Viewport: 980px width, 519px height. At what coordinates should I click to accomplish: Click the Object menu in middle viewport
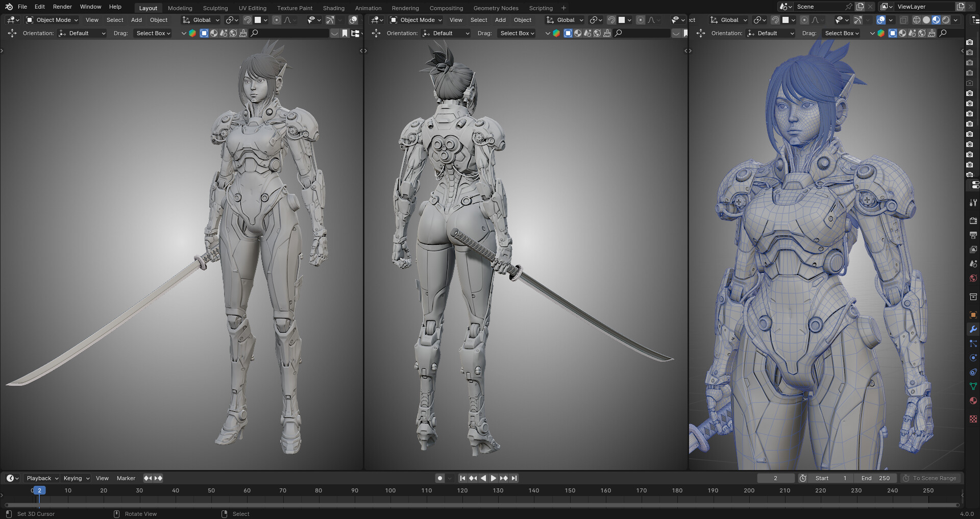tap(523, 20)
